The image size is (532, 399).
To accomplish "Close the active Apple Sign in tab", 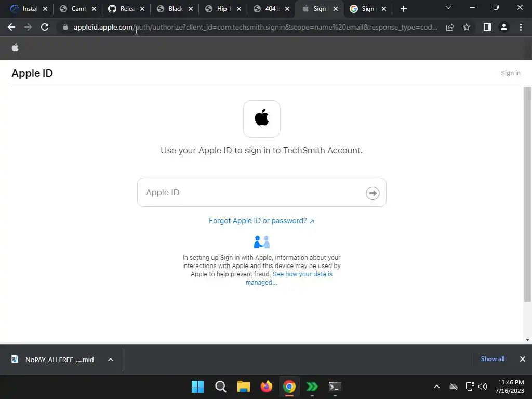I will pos(336,9).
